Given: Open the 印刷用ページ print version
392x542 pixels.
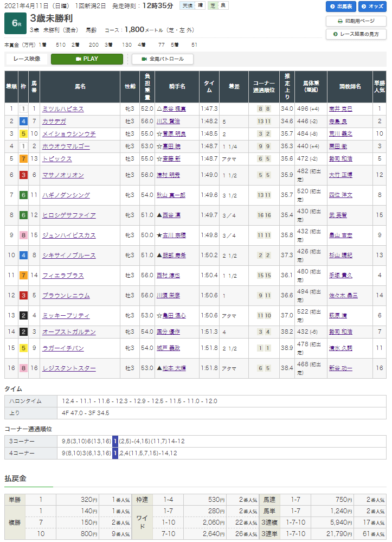Looking at the screenshot, I should [356, 21].
